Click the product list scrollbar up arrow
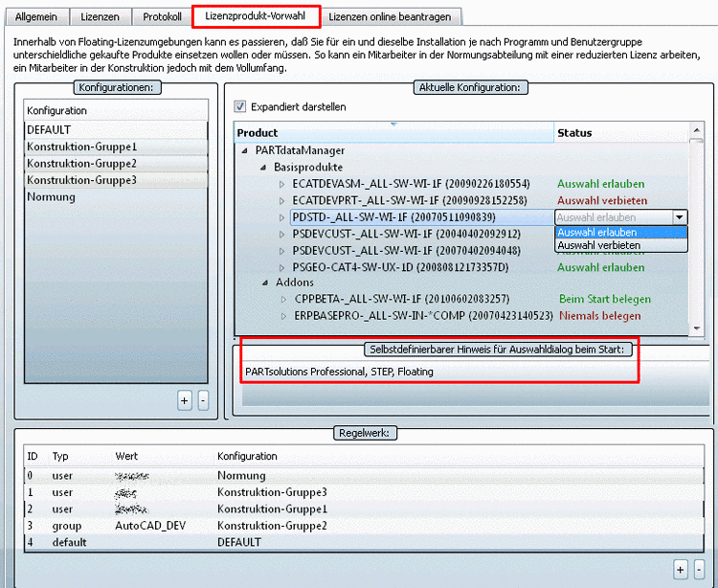The height and width of the screenshot is (588, 718). pyautogui.click(x=697, y=130)
